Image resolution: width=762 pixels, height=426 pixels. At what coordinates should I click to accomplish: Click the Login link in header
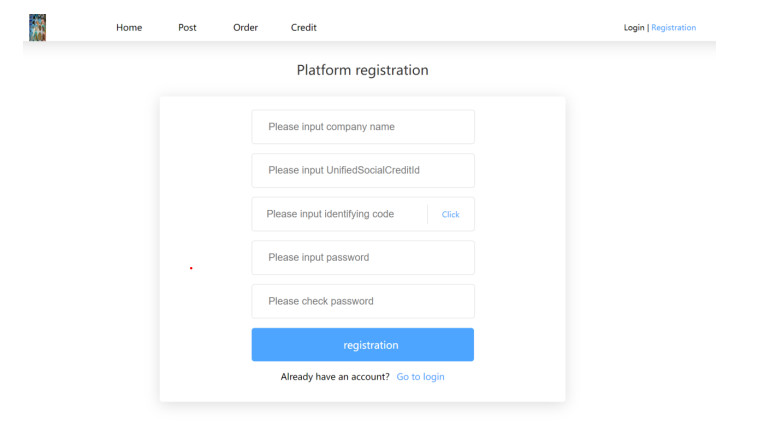[634, 28]
